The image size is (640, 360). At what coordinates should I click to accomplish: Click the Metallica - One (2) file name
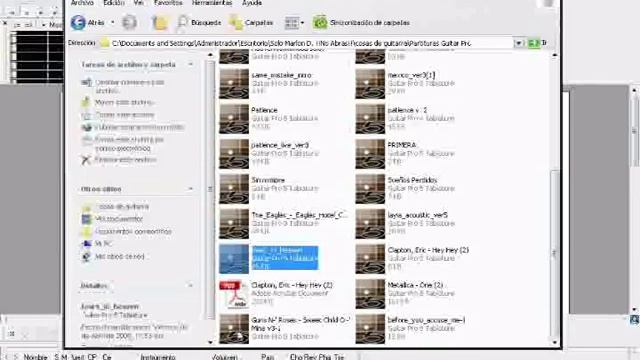pos(415,285)
